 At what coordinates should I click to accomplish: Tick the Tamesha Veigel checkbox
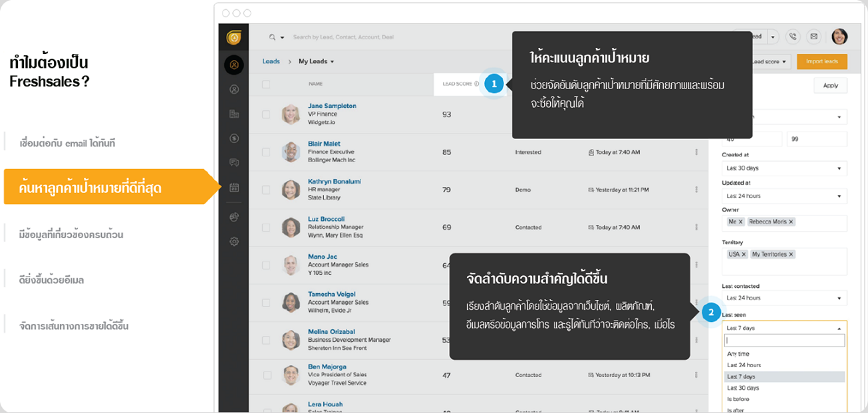(x=266, y=302)
